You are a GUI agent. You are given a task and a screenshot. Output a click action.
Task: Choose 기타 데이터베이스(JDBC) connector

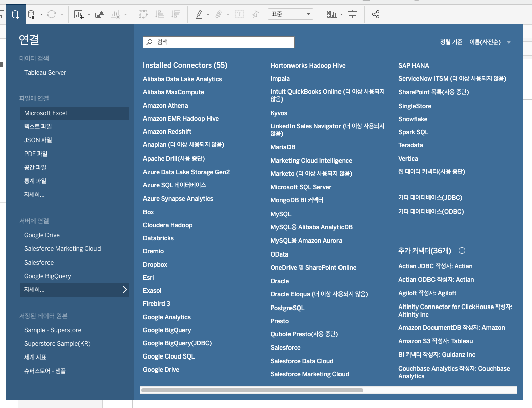(430, 198)
